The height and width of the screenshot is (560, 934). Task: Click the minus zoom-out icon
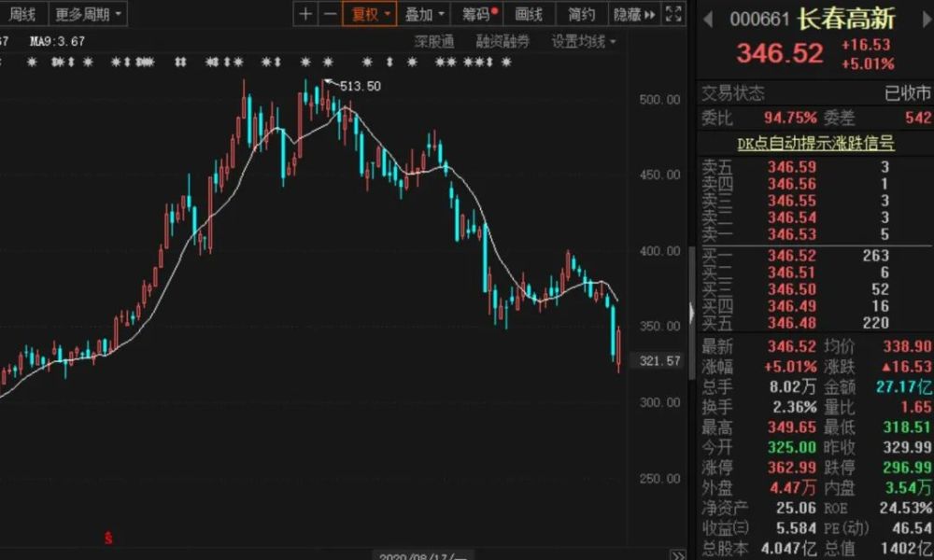coord(330,14)
